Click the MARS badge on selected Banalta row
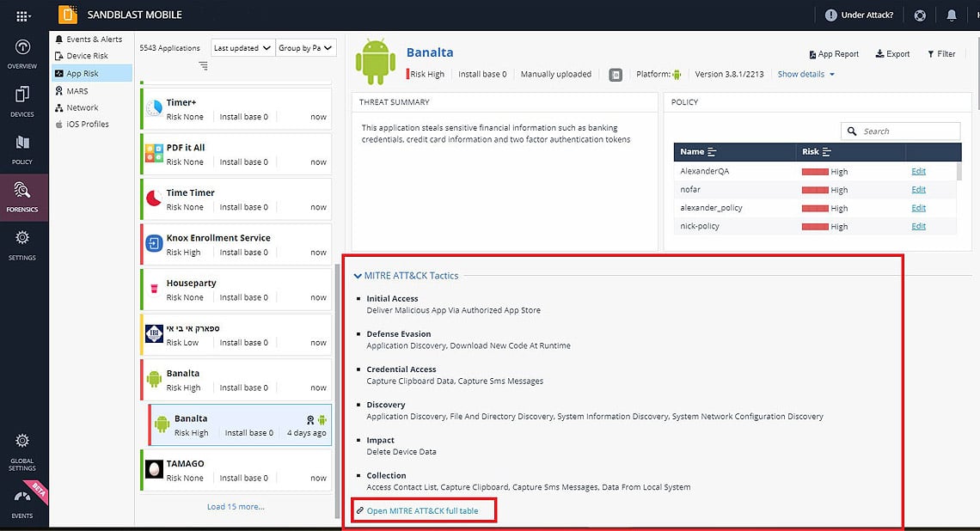The image size is (980, 531). pos(310,420)
